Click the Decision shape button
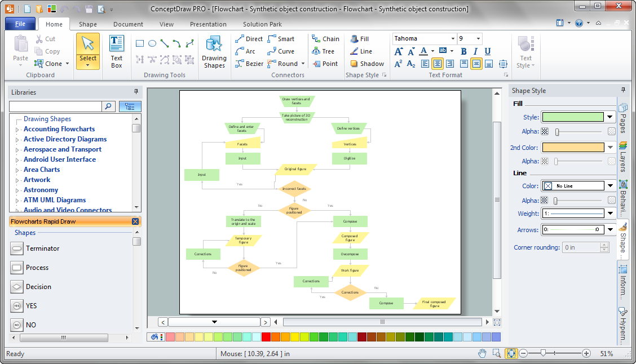The height and width of the screenshot is (364, 636). [17, 287]
